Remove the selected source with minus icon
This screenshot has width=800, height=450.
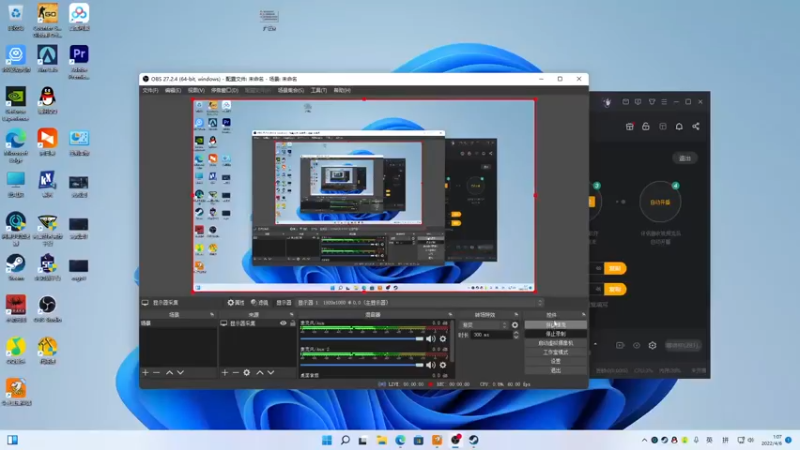[236, 372]
